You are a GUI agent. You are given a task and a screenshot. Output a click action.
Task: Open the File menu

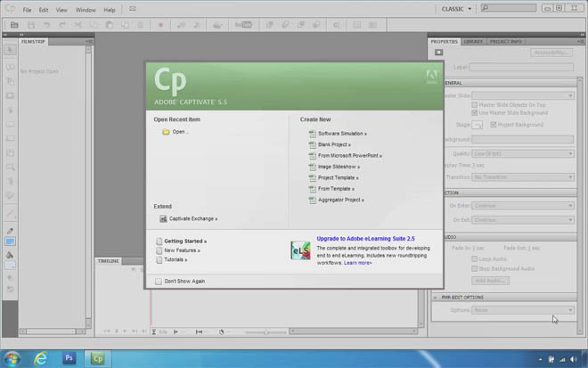tap(27, 10)
